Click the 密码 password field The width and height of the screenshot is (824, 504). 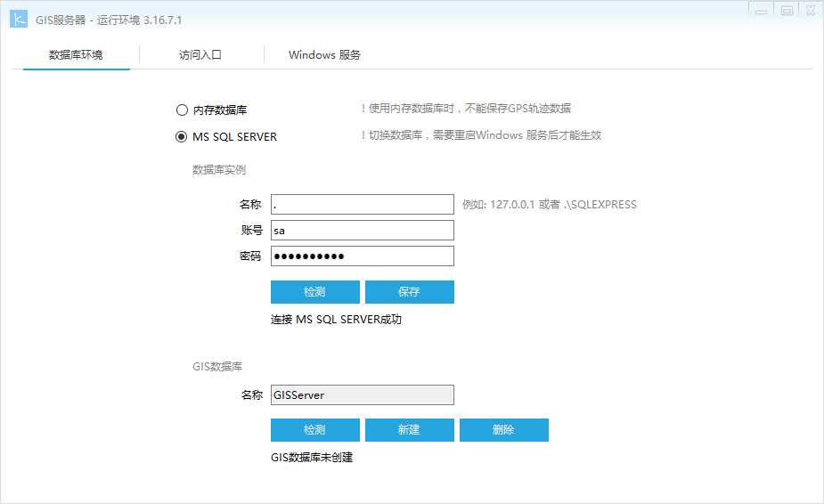click(x=362, y=256)
